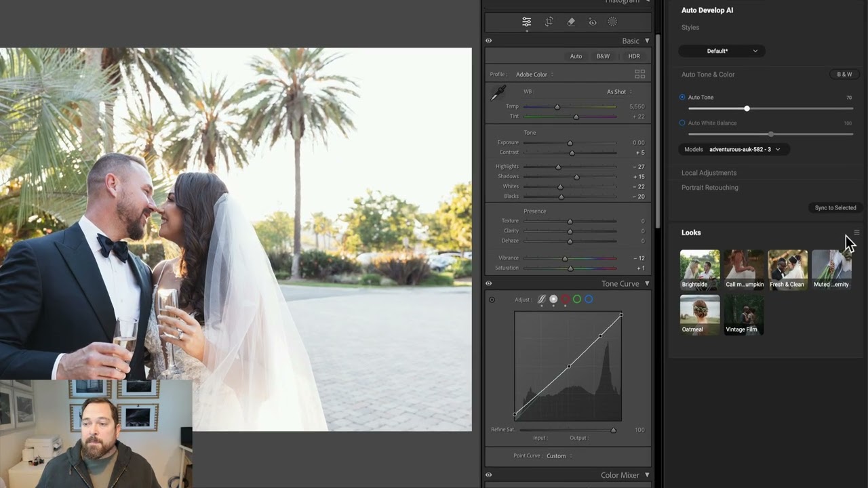The height and width of the screenshot is (488, 868).
Task: Collapse the Tone Curve panel
Action: (646, 283)
